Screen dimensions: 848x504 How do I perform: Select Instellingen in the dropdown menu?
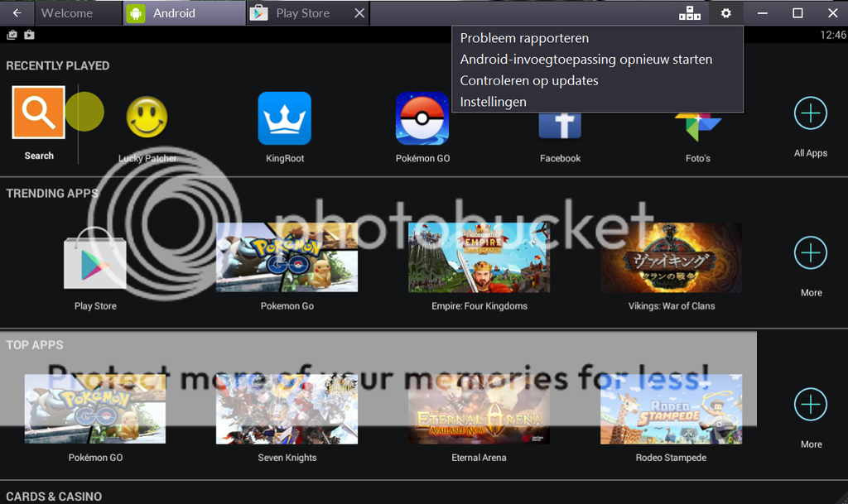point(494,102)
